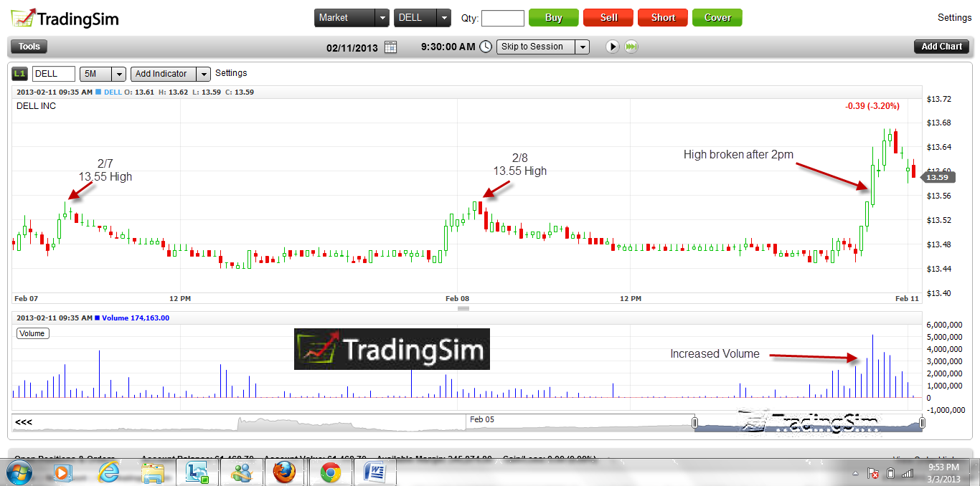Click the clock icon beside 9:30:00 AM
Screen dimensions: 980x486
tap(486, 47)
